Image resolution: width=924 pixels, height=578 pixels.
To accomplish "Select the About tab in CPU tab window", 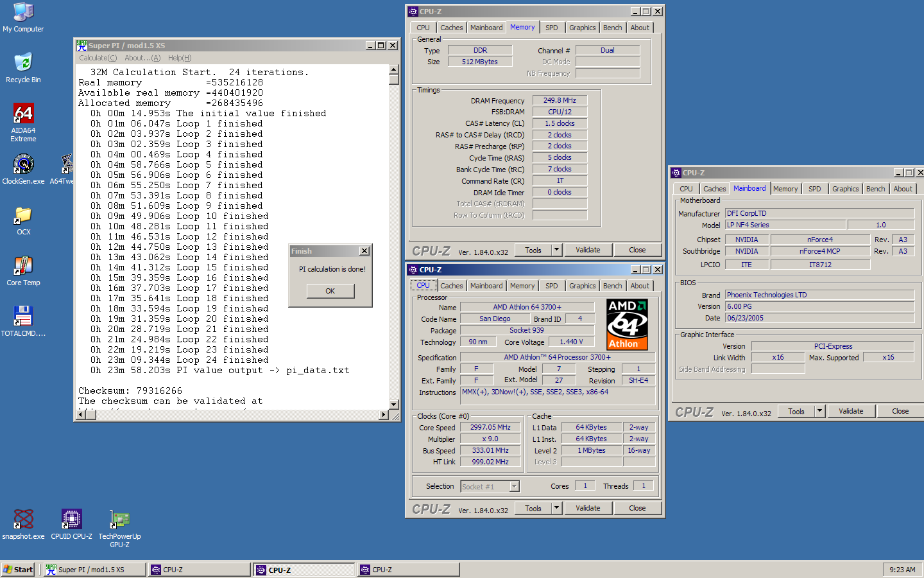I will point(640,286).
